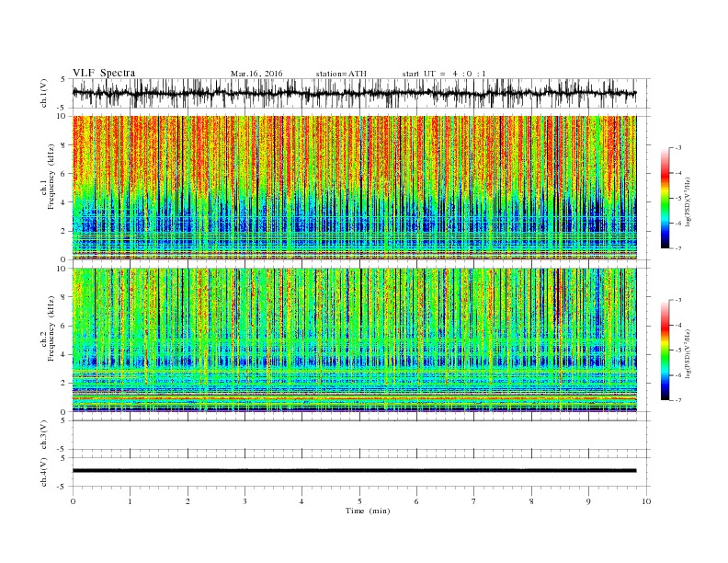Click the date label "Mar.16, 2016"
Image resolution: width=728 pixels, height=563 pixels.
pyautogui.click(x=256, y=74)
